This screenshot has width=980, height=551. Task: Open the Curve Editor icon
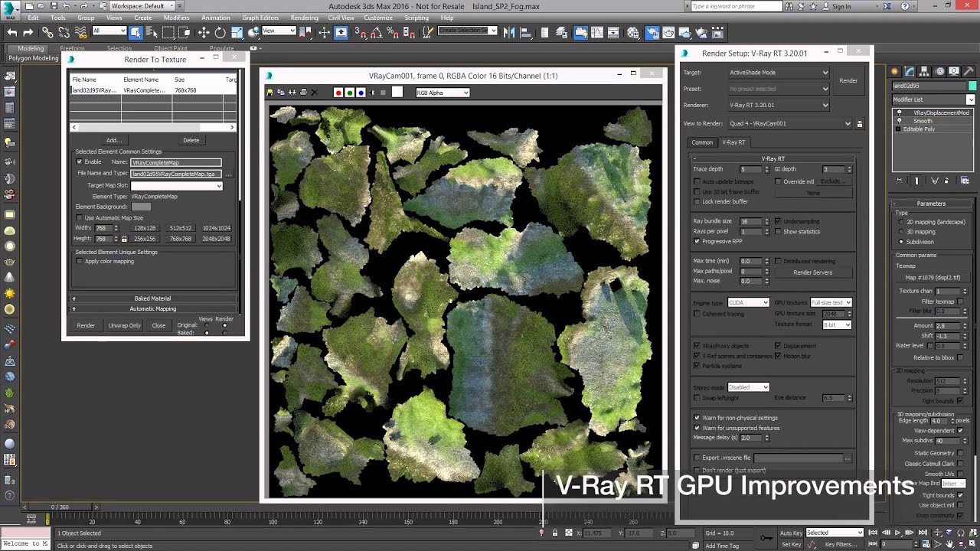596,32
